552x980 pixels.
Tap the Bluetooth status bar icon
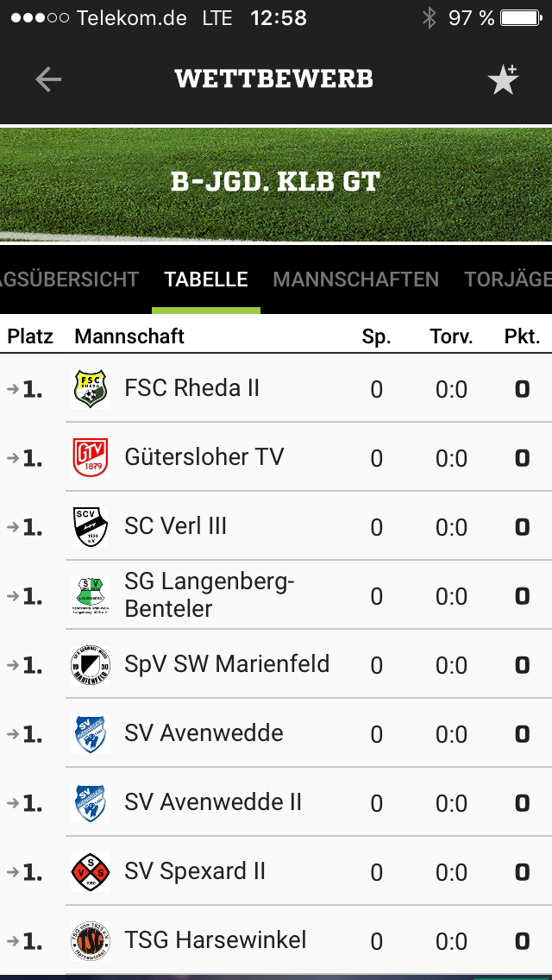click(x=429, y=18)
